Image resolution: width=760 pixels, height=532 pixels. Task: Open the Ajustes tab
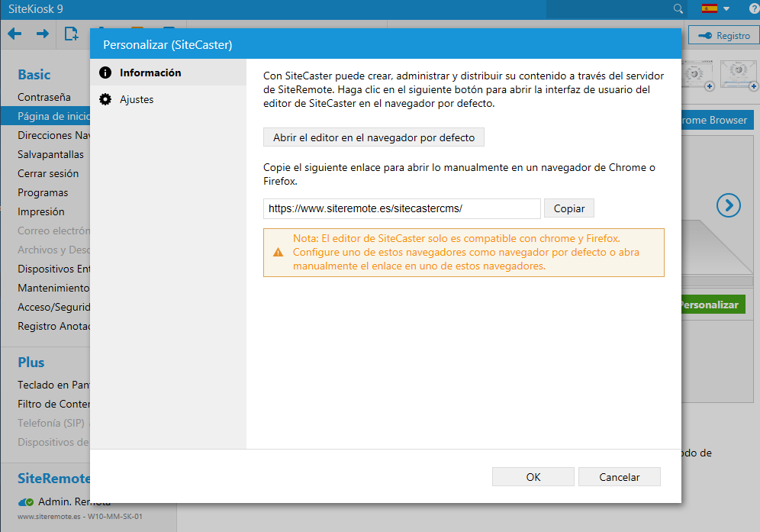(136, 99)
